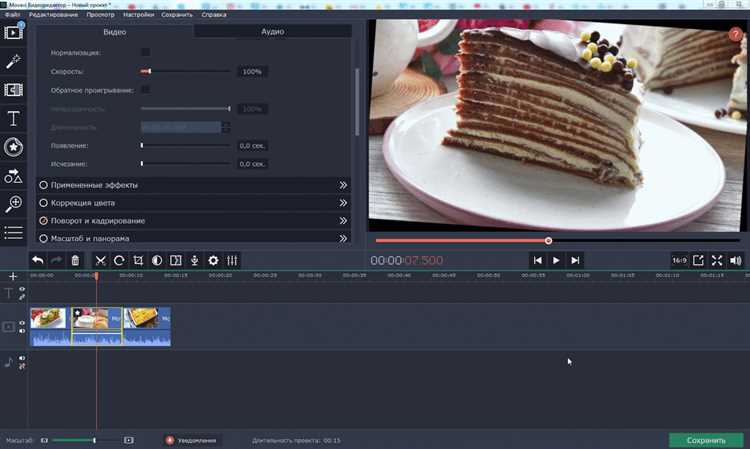The height and width of the screenshot is (449, 750).
Task: Switch to the Видео tab
Action: tap(115, 32)
